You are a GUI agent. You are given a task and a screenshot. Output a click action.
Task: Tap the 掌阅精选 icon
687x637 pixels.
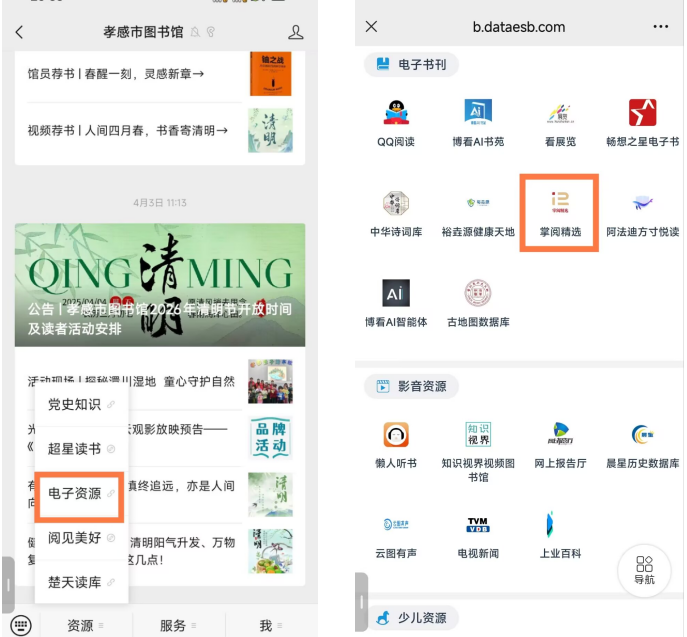(560, 204)
